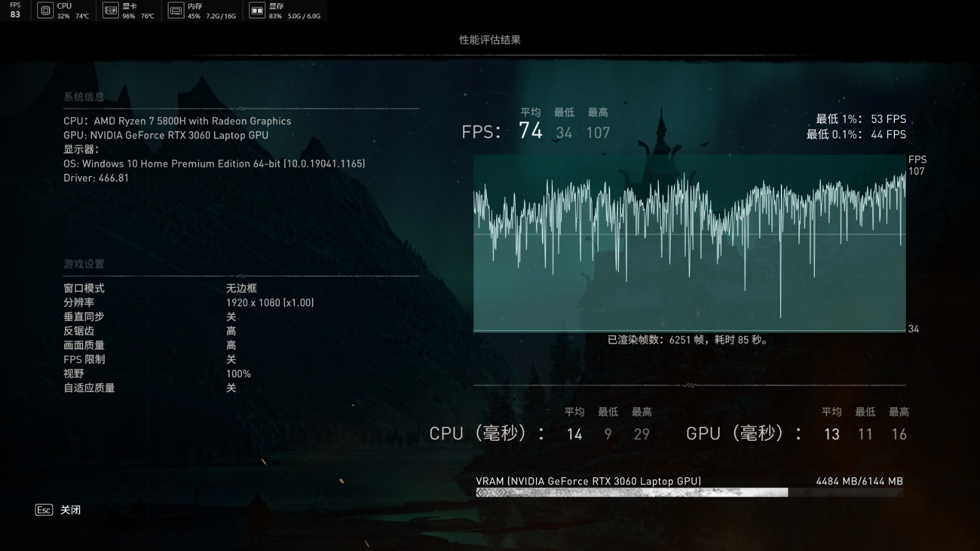Screen dimensions: 980x551
Task: Click the 性能评估结果 title
Action: click(x=490, y=40)
